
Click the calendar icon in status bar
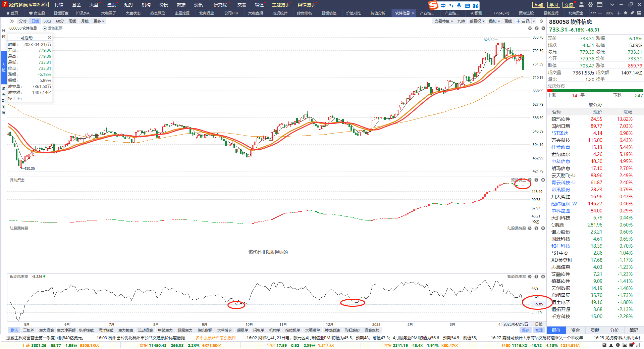click(x=604, y=345)
